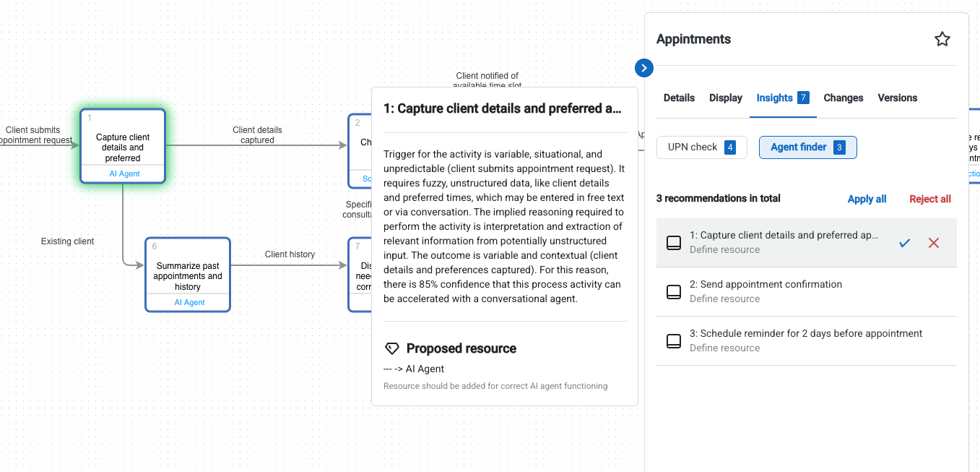Click the Existing client flow label

pos(68,241)
